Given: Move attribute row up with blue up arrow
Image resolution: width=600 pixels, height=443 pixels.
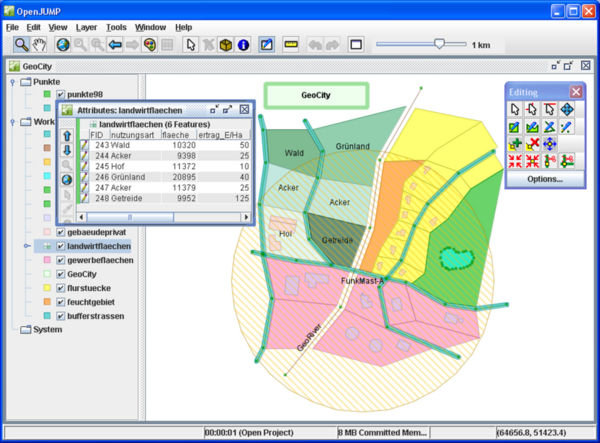Looking at the screenshot, I should [x=67, y=136].
